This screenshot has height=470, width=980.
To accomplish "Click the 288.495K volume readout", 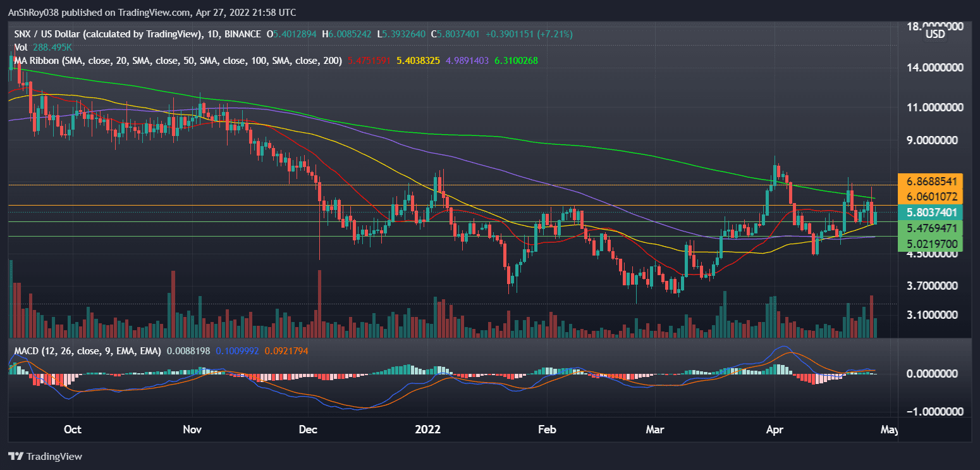I will [x=51, y=47].
